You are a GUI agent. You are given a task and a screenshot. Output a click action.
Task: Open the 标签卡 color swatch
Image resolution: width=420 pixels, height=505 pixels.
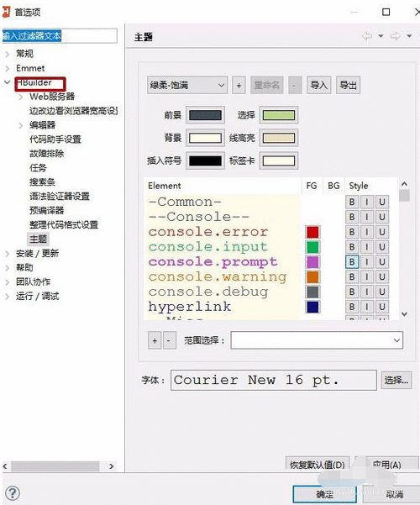tap(279, 160)
